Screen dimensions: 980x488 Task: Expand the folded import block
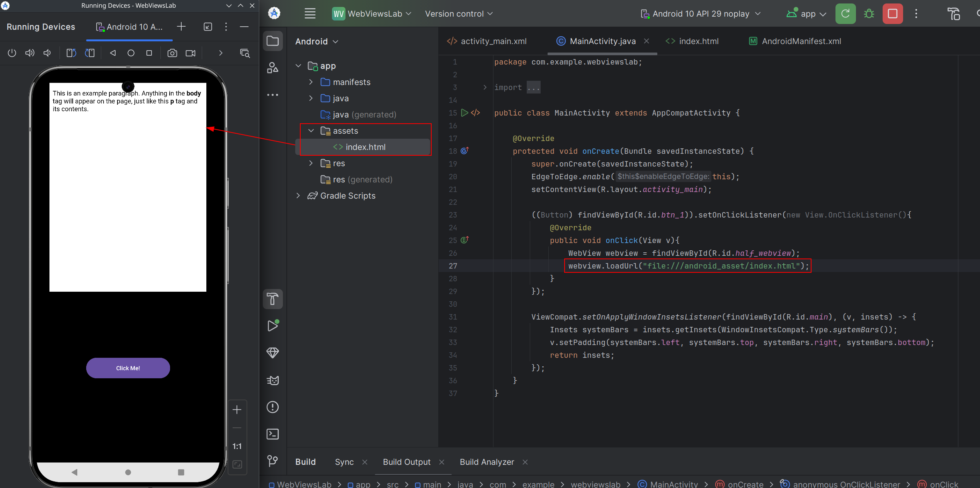[485, 87]
